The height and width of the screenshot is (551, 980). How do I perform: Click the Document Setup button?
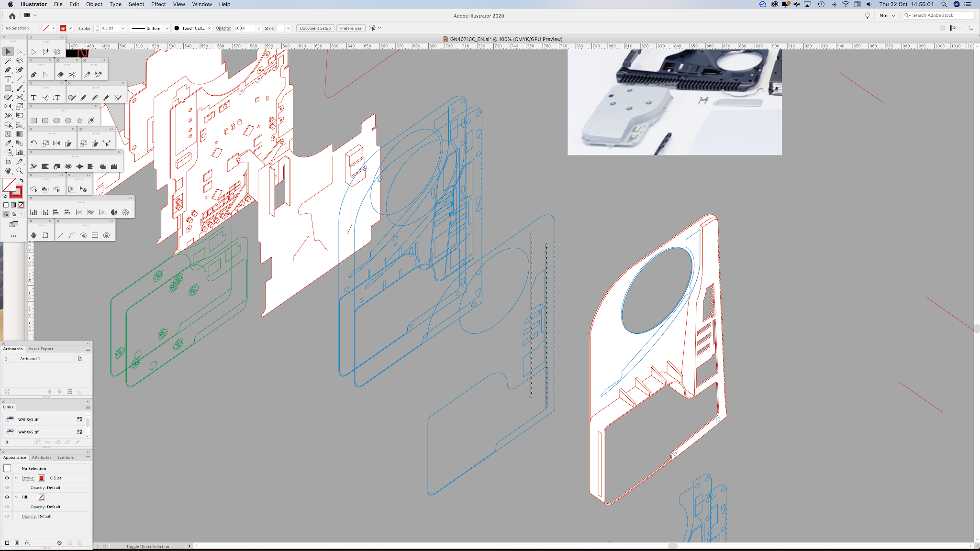click(x=315, y=28)
